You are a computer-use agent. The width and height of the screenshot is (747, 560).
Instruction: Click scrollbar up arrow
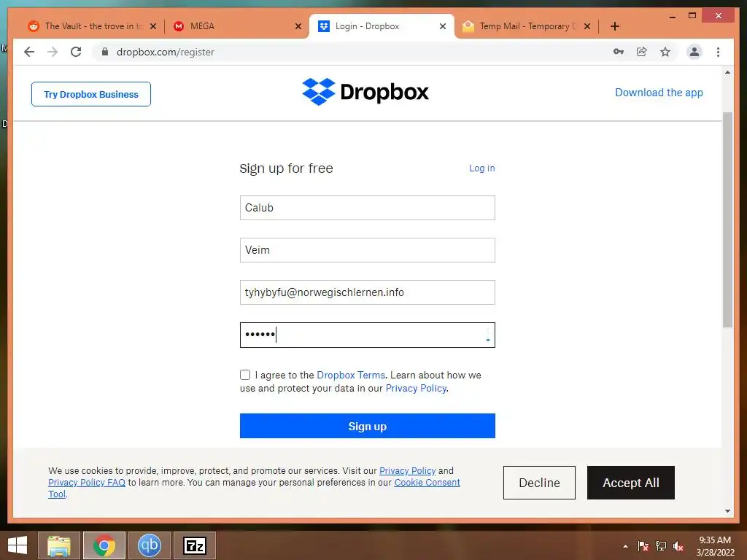(727, 72)
